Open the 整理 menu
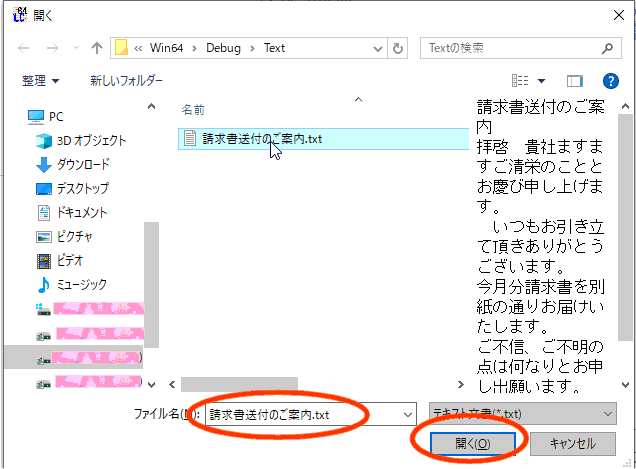Viewport: 636px width, 469px height. tap(41, 81)
